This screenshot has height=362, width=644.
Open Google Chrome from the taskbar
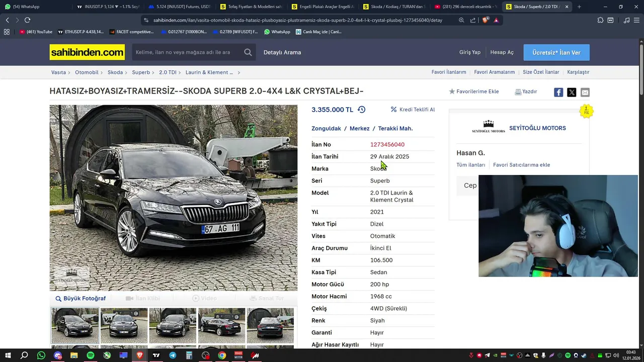click(x=222, y=355)
